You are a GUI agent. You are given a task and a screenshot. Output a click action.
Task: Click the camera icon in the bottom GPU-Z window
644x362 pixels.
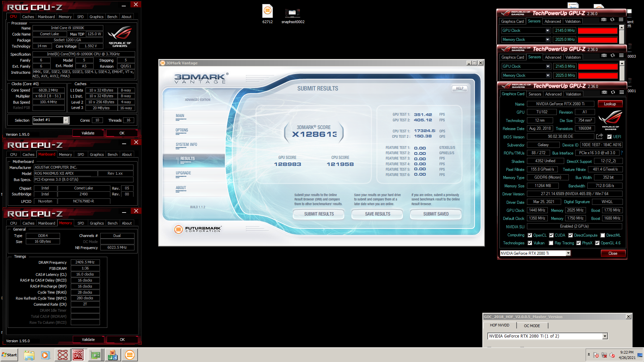604,93
